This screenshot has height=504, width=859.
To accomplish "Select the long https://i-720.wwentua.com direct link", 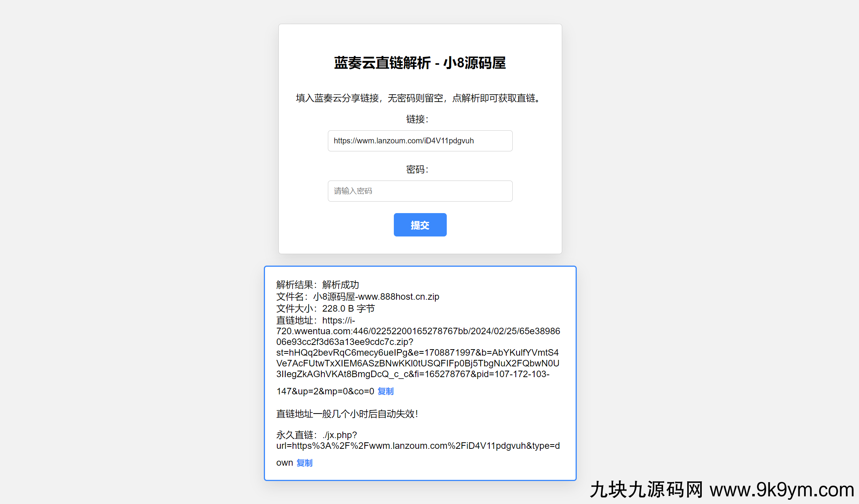I will coord(418,352).
